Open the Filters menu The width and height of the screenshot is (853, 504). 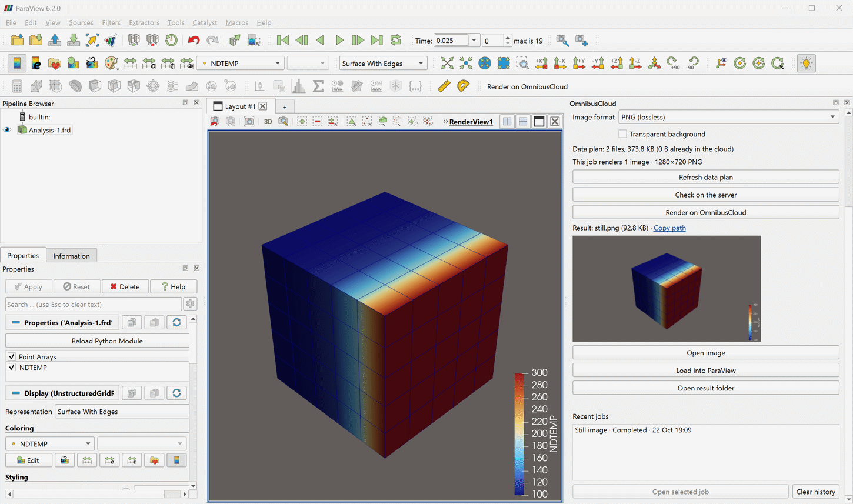pyautogui.click(x=111, y=22)
